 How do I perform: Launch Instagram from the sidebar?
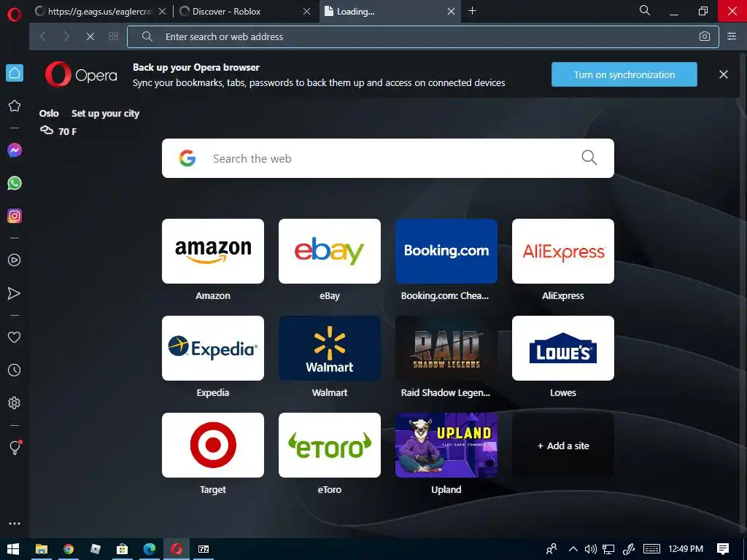[x=15, y=216]
